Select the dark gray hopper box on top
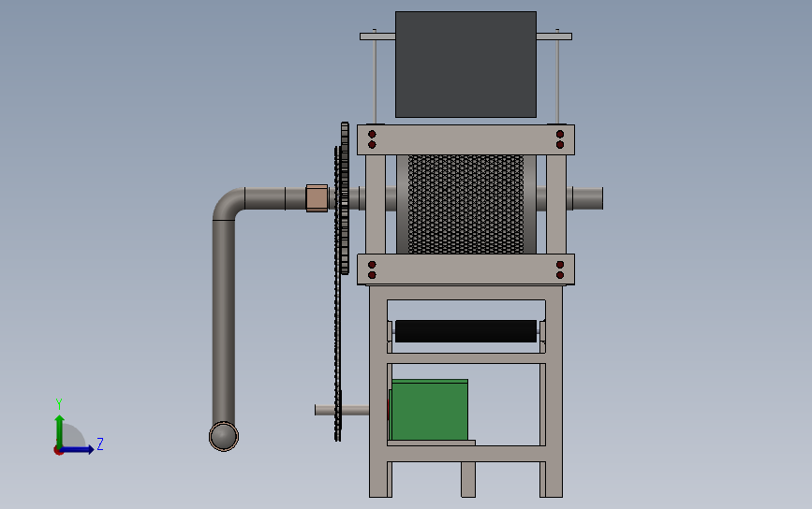The image size is (812, 509). pyautogui.click(x=465, y=65)
